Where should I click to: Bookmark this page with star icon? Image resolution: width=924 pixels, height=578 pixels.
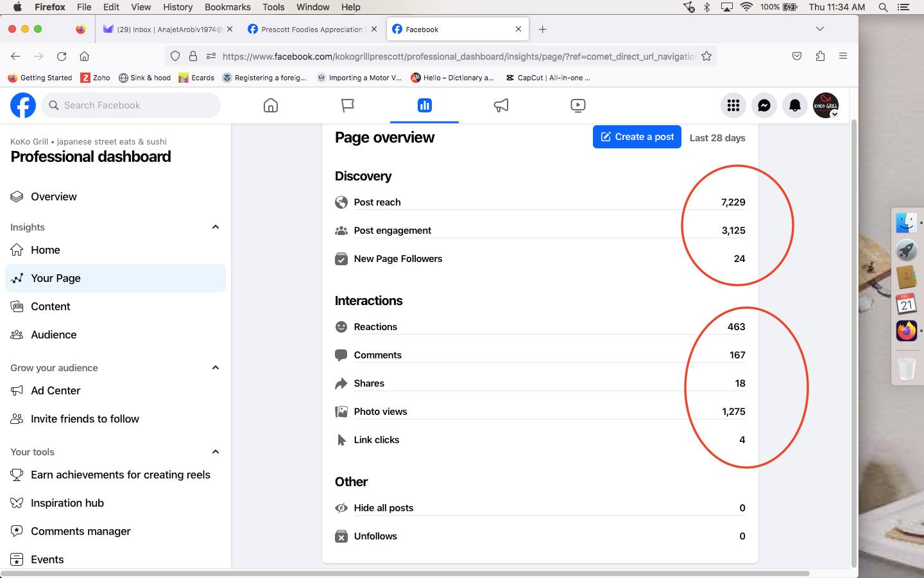click(706, 57)
